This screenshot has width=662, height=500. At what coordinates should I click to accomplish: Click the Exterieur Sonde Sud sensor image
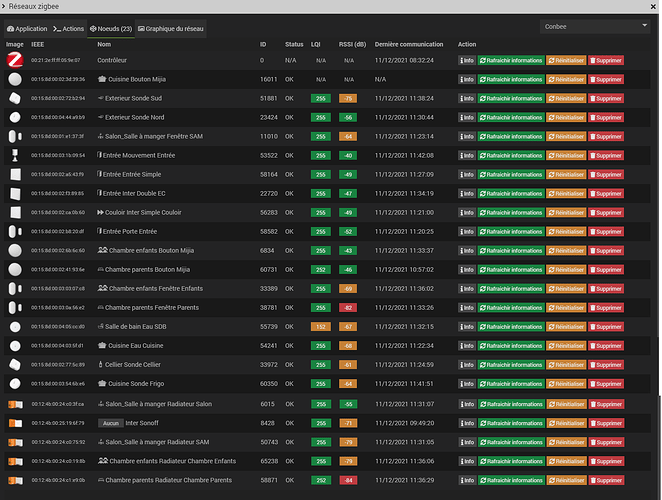(15, 98)
